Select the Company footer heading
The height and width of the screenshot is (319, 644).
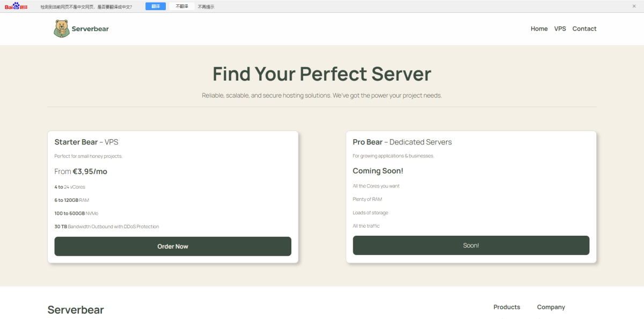[551, 307]
